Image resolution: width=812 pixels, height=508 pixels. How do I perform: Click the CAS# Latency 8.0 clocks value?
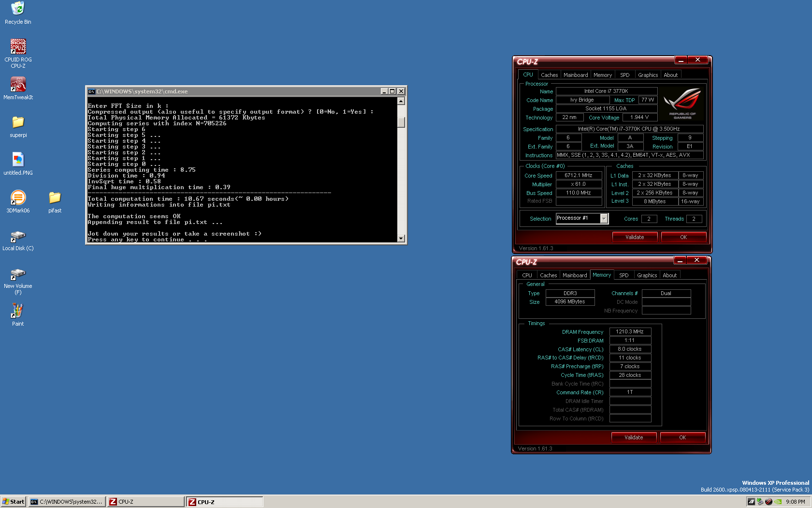coord(630,349)
